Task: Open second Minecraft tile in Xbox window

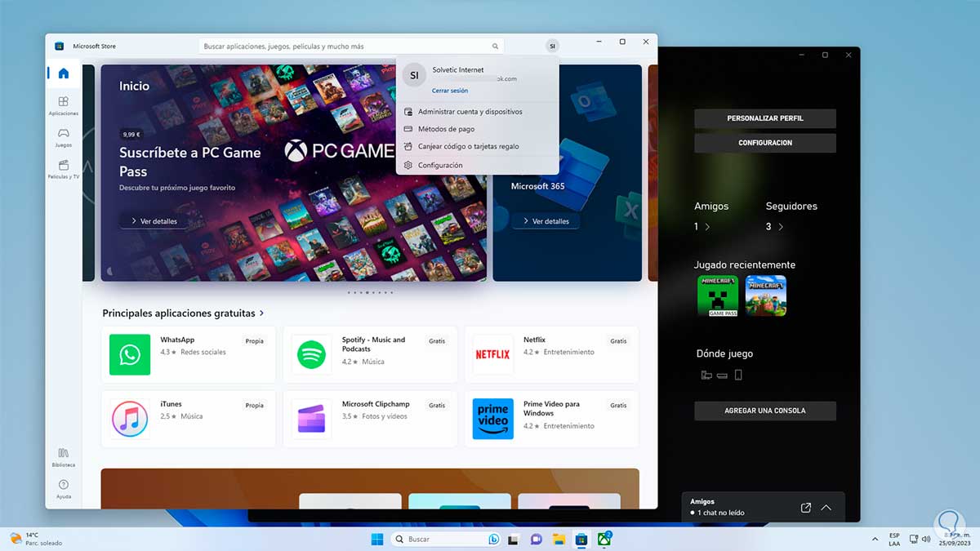Action: click(x=766, y=295)
